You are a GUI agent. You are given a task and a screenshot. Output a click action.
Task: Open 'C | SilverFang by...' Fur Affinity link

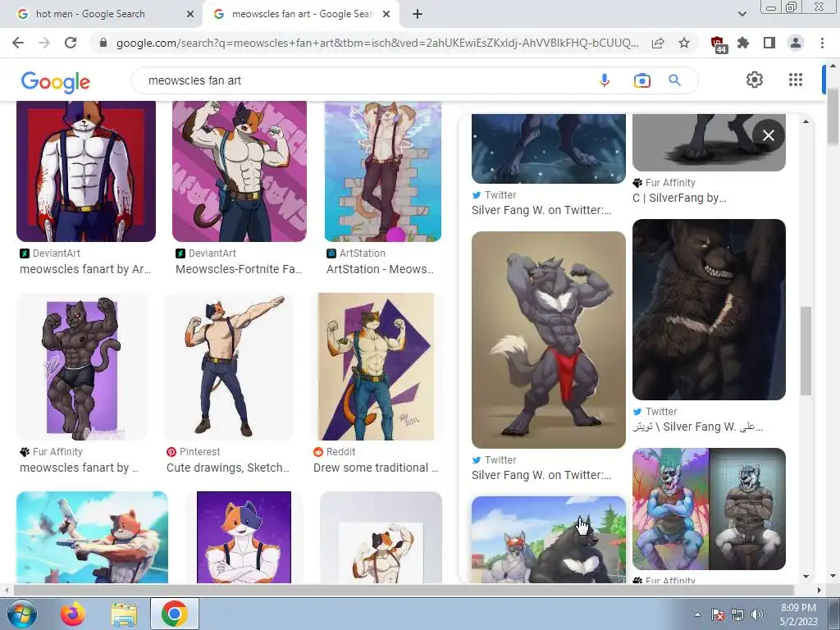tap(679, 198)
